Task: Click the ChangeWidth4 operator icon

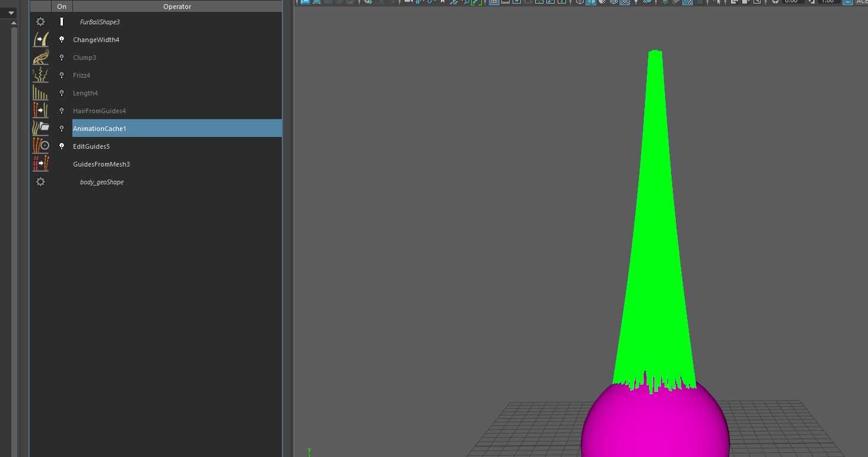Action: (x=40, y=40)
